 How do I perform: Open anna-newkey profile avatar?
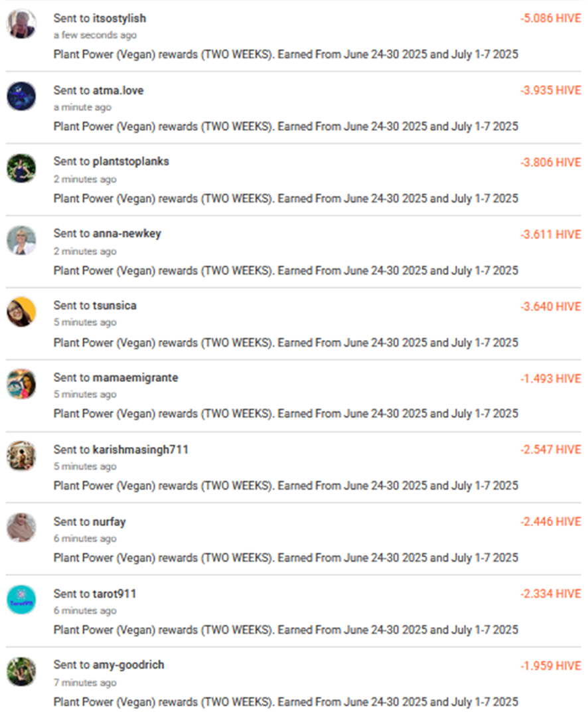[21, 240]
